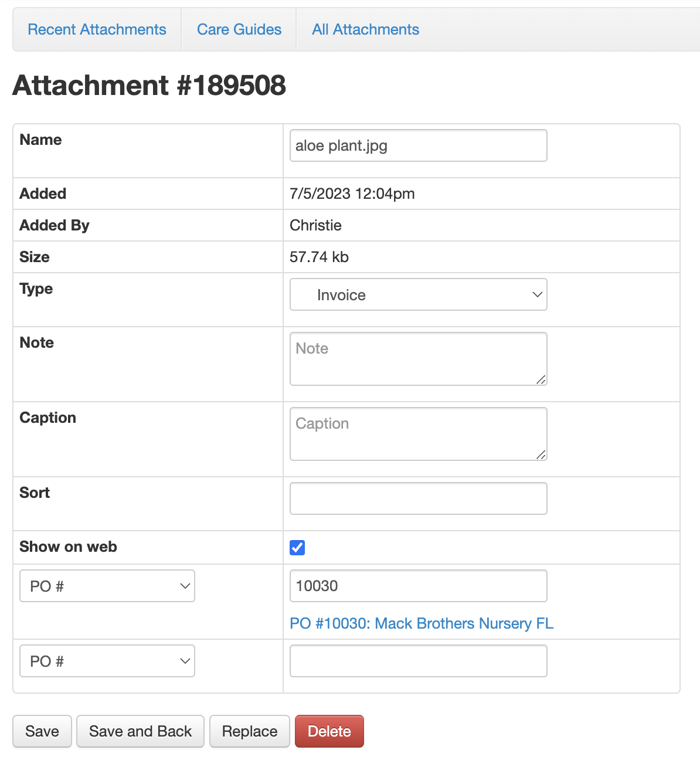
Task: Click the Name field containing aloe plant.jpg
Action: (x=418, y=145)
